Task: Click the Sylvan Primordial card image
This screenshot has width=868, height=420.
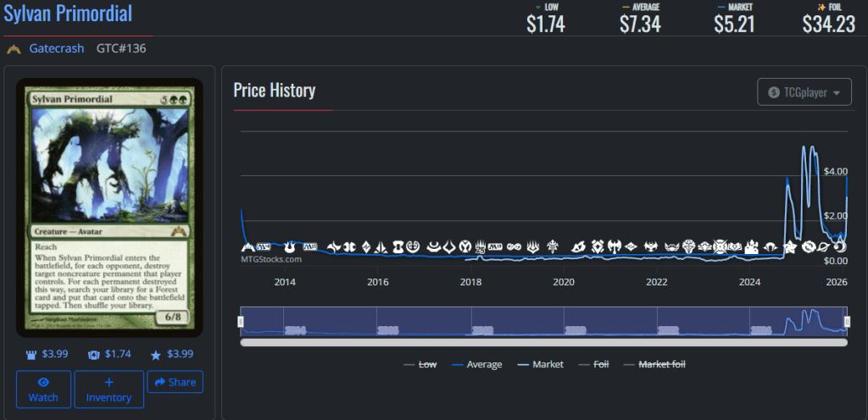Action: [109, 207]
